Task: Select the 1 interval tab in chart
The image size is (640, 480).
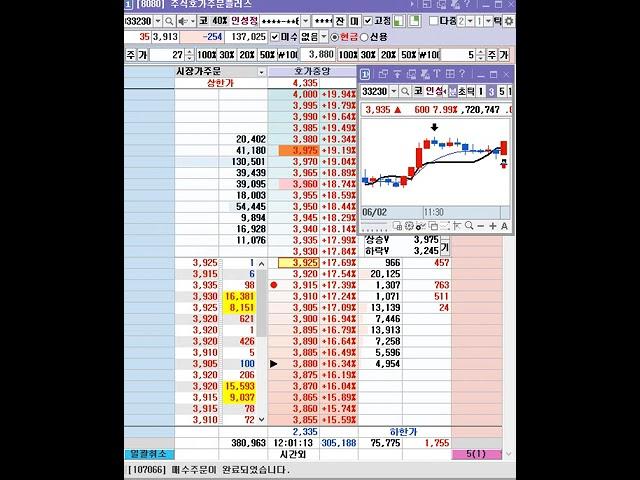Action: click(x=481, y=91)
